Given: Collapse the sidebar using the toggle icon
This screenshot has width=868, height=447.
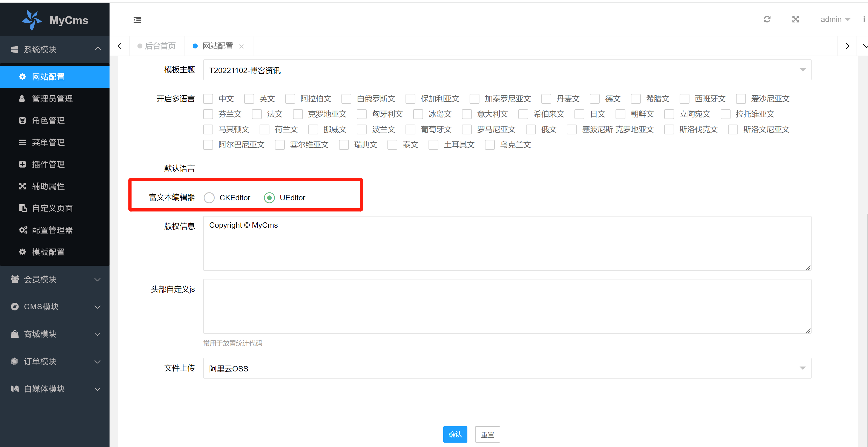Looking at the screenshot, I should 137,19.
